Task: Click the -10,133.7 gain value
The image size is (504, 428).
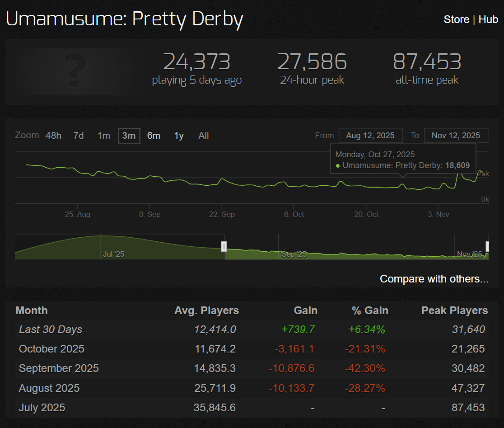Action: tap(291, 388)
